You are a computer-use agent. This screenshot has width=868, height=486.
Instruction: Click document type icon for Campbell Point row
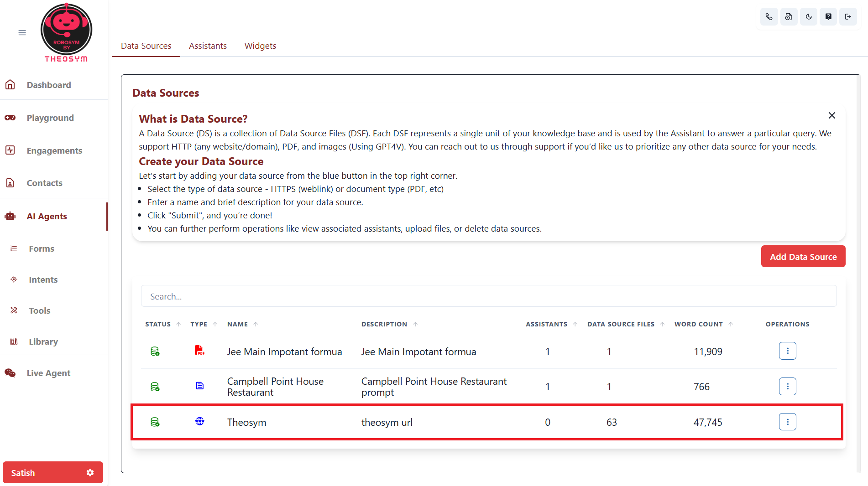[200, 386]
